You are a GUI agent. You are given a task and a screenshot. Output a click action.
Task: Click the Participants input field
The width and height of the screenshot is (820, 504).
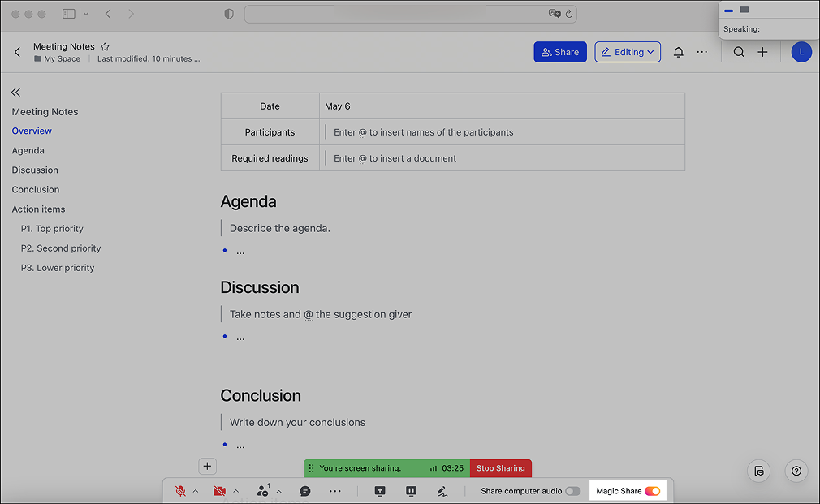pos(423,132)
